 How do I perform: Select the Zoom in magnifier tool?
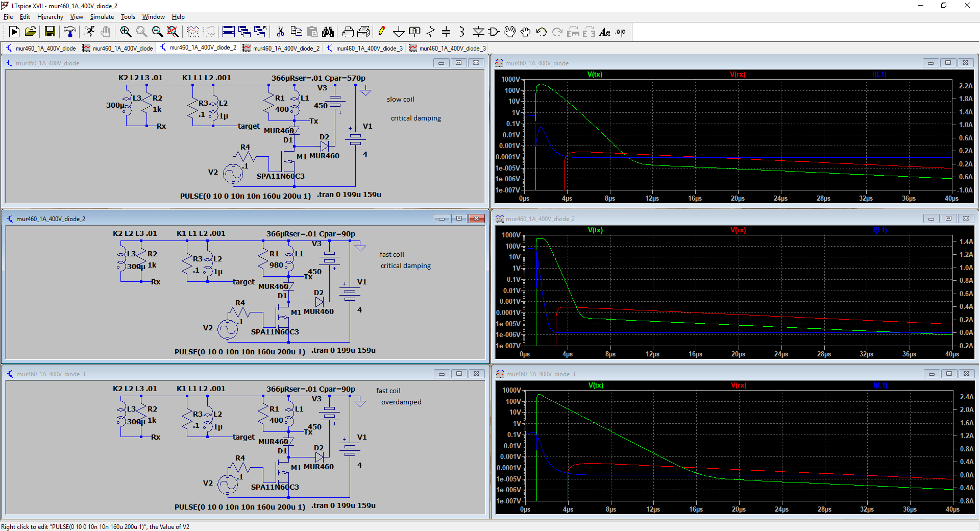(x=126, y=32)
